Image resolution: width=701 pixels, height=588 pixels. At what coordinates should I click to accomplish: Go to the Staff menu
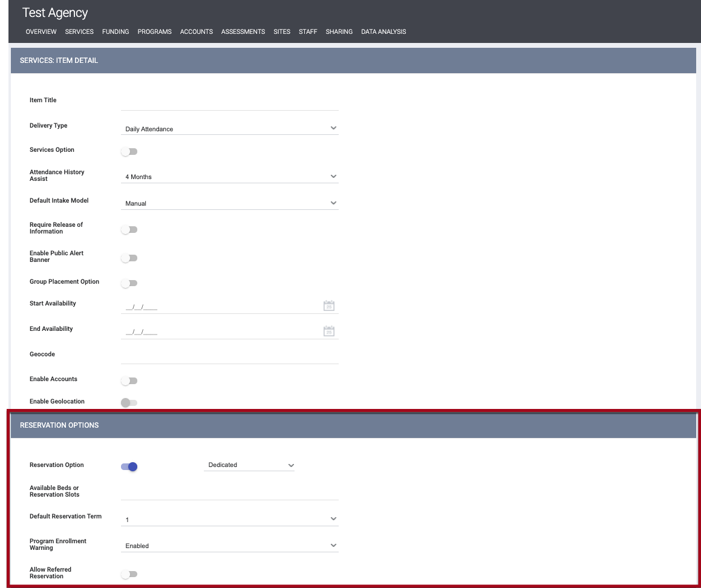pos(308,31)
